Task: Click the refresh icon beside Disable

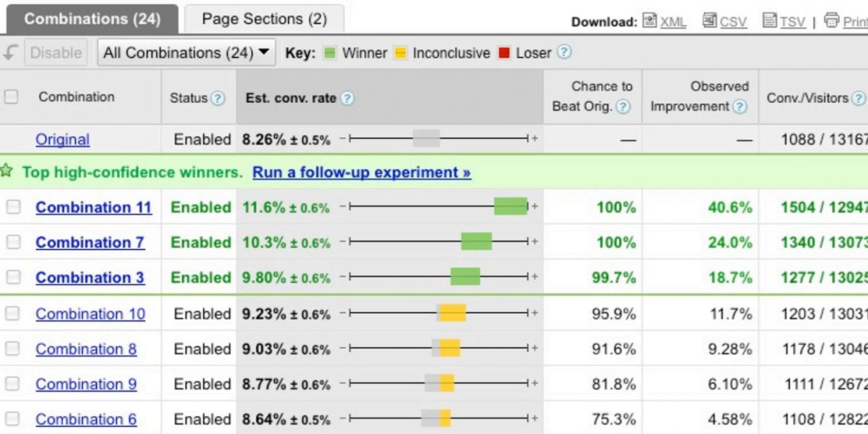Action: (9, 52)
